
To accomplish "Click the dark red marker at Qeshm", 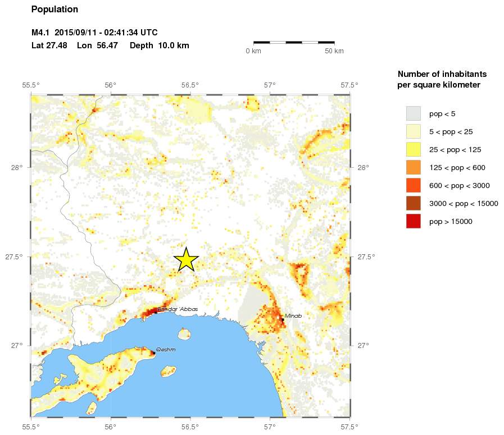I will pos(153,353).
